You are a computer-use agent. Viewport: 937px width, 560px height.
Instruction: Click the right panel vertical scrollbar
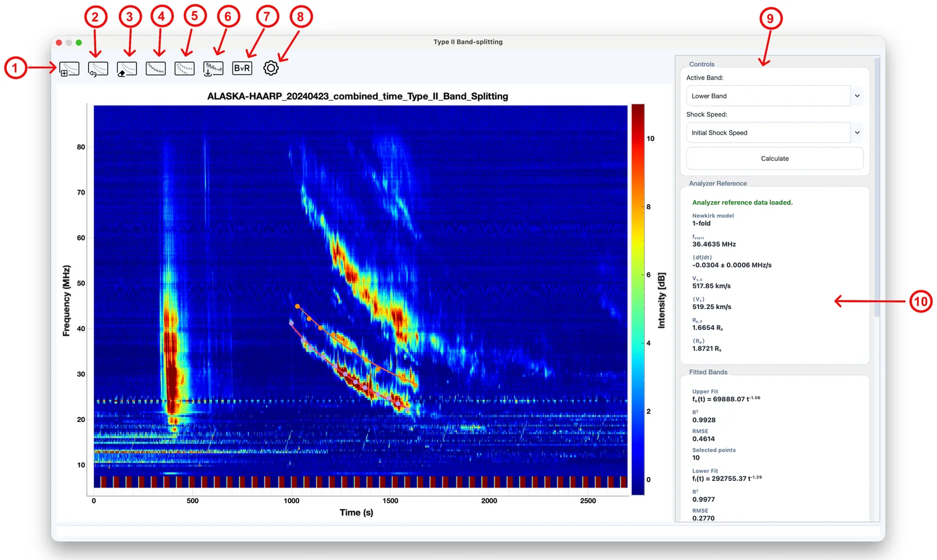(x=877, y=187)
